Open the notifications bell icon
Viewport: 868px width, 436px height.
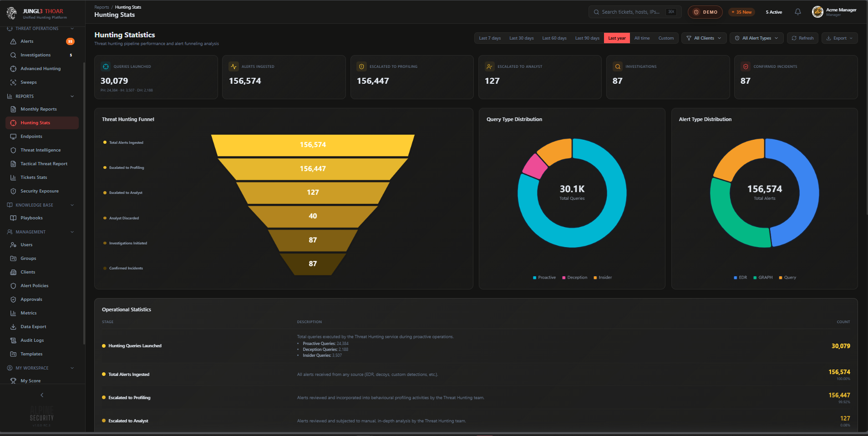pos(797,12)
